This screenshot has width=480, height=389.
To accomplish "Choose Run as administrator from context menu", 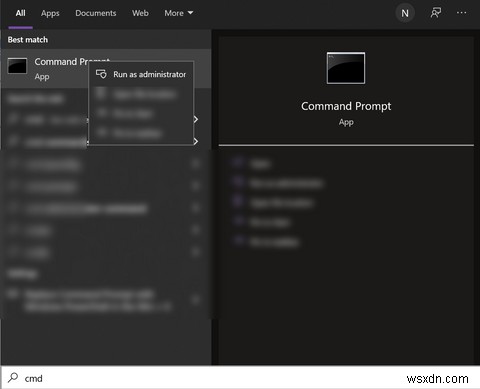I will pos(141,74).
